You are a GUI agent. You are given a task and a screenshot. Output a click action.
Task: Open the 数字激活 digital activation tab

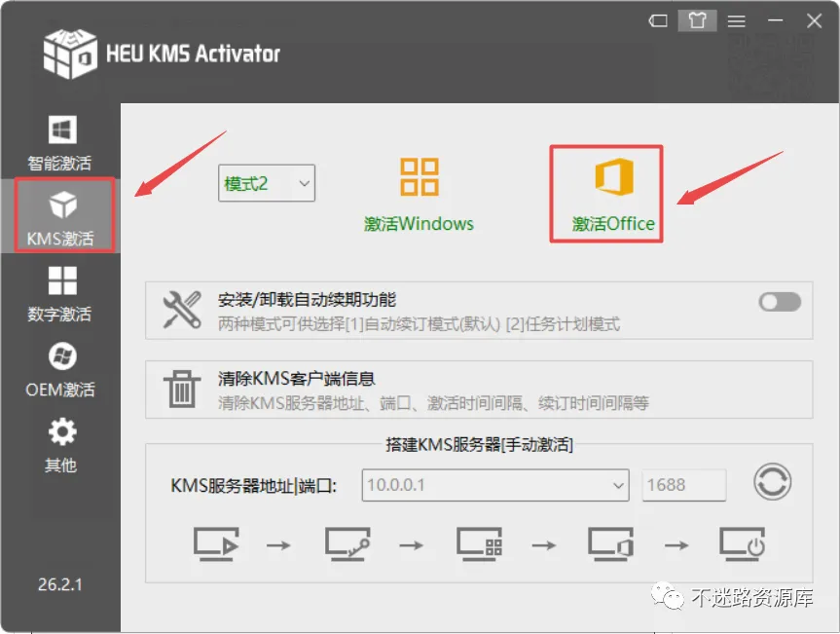(x=60, y=294)
